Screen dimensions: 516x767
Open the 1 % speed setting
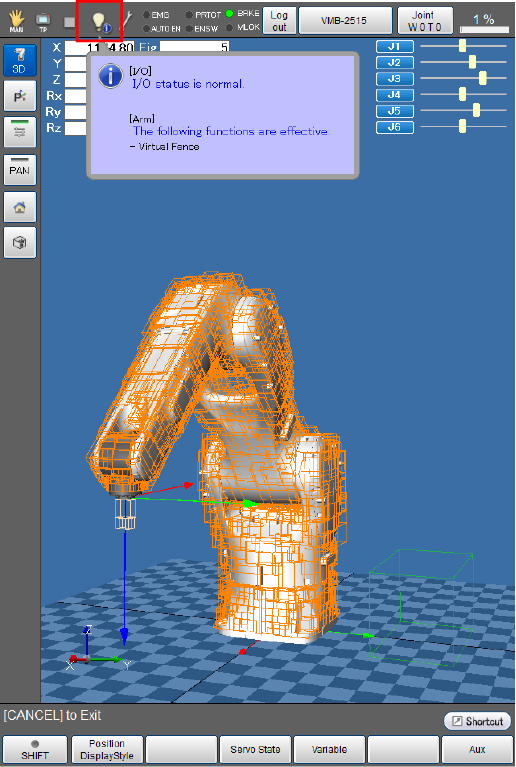(484, 21)
